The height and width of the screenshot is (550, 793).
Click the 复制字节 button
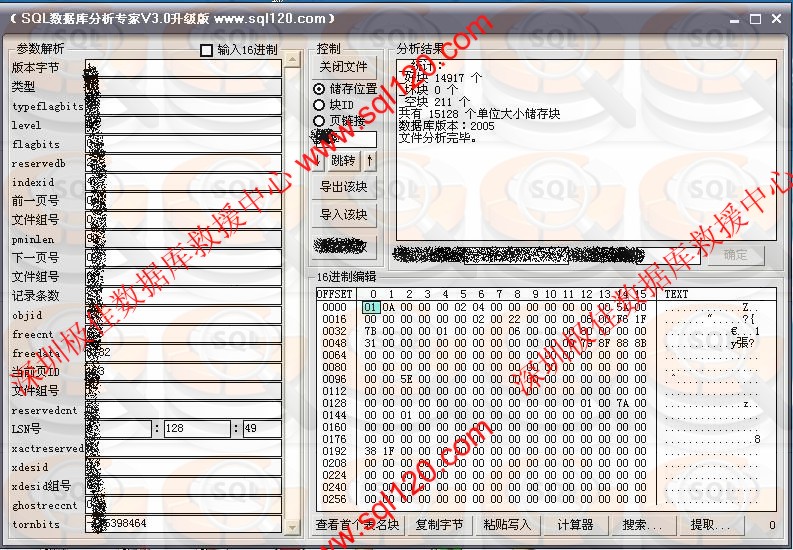point(439,525)
